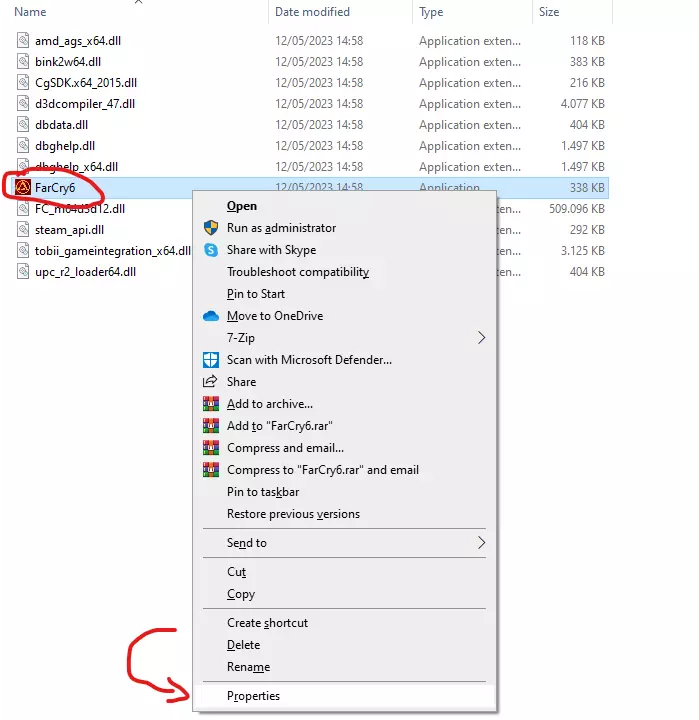Click the upc_r2_loader64.dll file icon

23,272
